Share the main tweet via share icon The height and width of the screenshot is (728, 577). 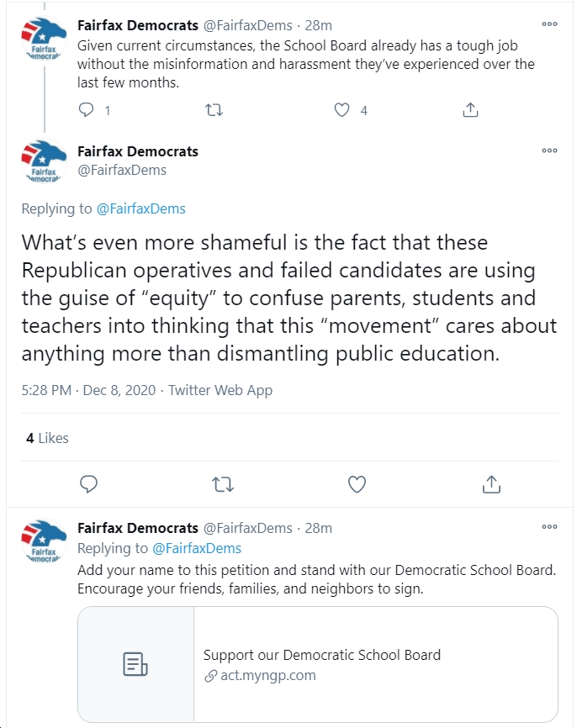(491, 483)
